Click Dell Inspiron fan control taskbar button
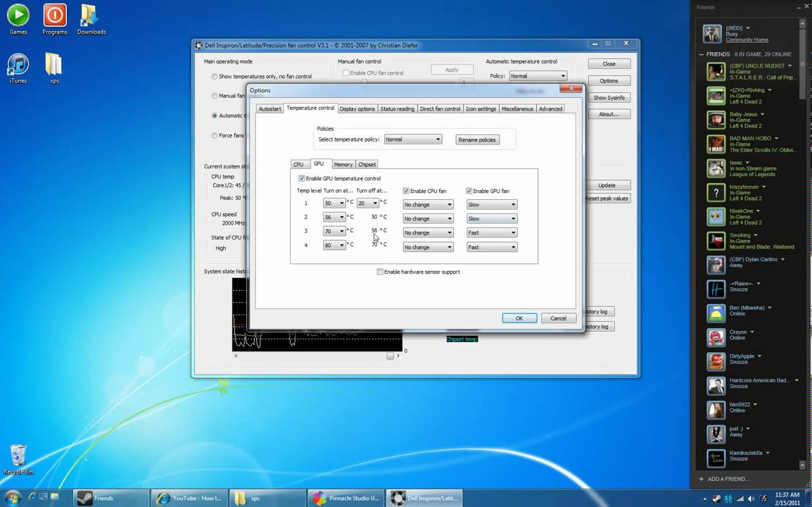This screenshot has width=812, height=507. 424,498
